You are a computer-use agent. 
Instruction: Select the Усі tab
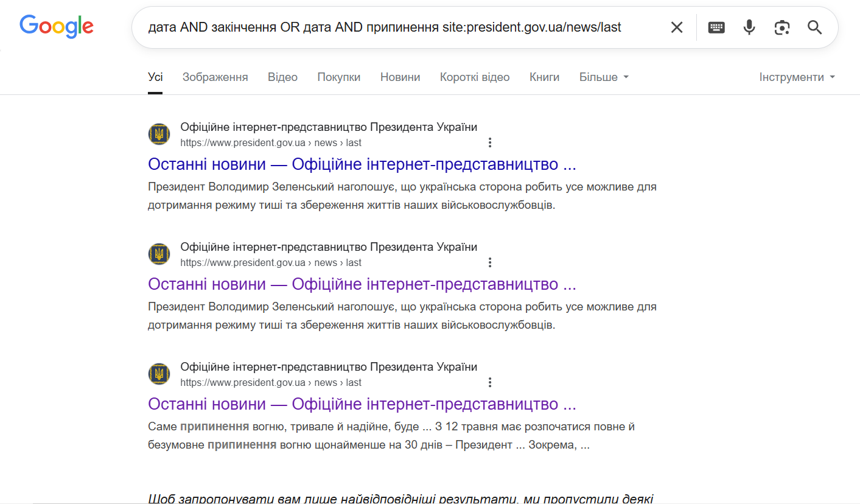155,77
